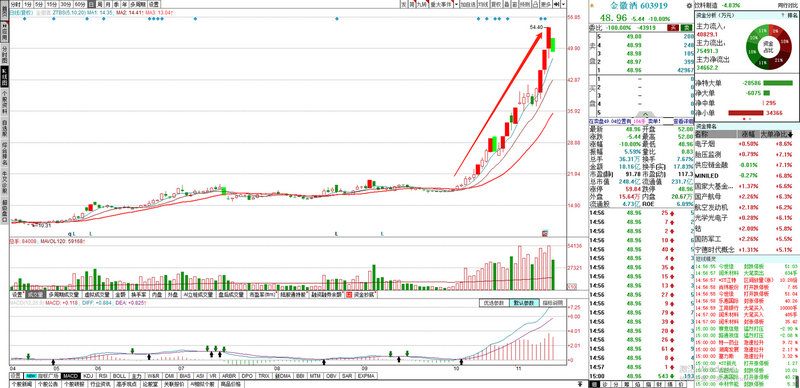This screenshot has height=388, width=800.
Task: Select the 15分 period button
Action: [52, 4]
